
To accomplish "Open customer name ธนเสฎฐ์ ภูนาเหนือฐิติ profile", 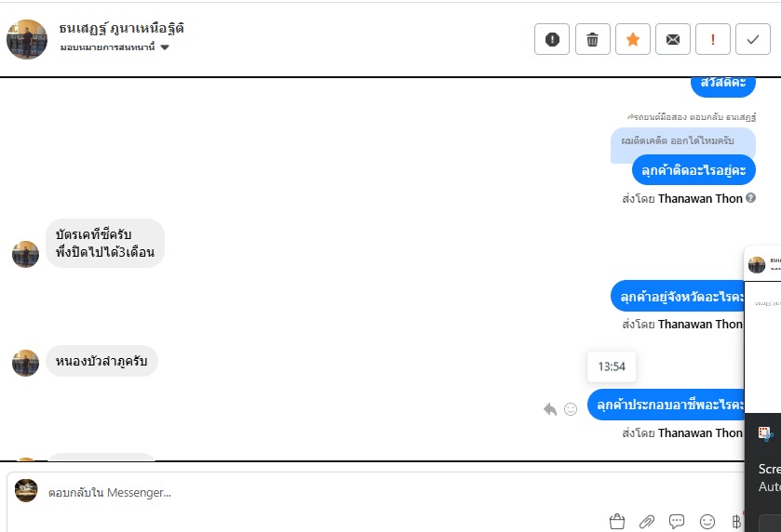I will click(122, 28).
